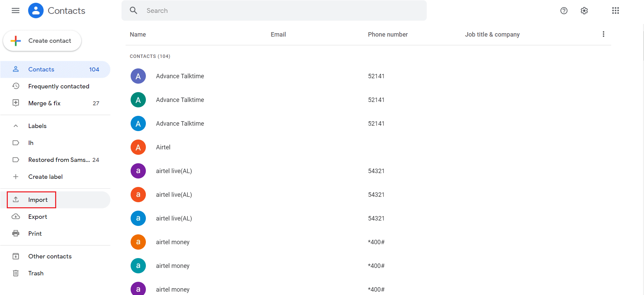Click into the Search field
644x295 pixels.
pyautogui.click(x=274, y=10)
